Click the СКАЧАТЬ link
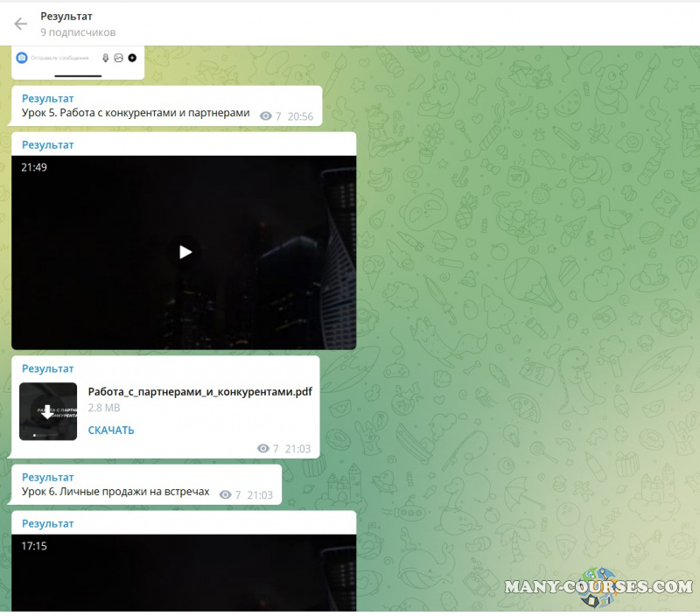Screen dimensions: 700x616 pyautogui.click(x=111, y=430)
